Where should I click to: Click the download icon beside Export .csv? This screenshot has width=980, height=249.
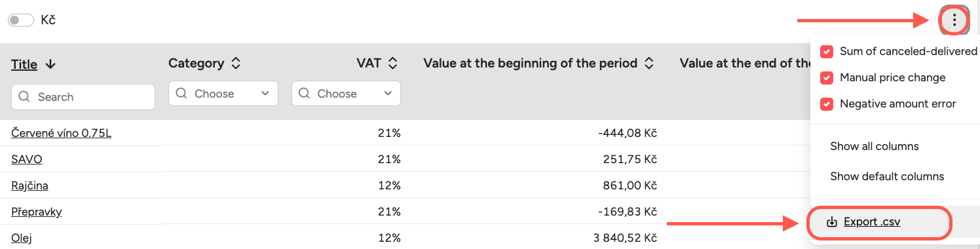pyautogui.click(x=832, y=222)
